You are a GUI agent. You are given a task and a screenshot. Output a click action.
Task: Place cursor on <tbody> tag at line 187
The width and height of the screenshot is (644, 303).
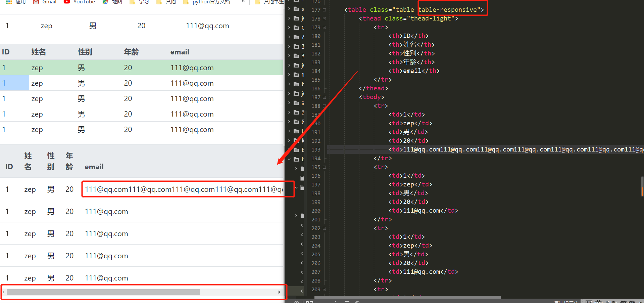371,97
